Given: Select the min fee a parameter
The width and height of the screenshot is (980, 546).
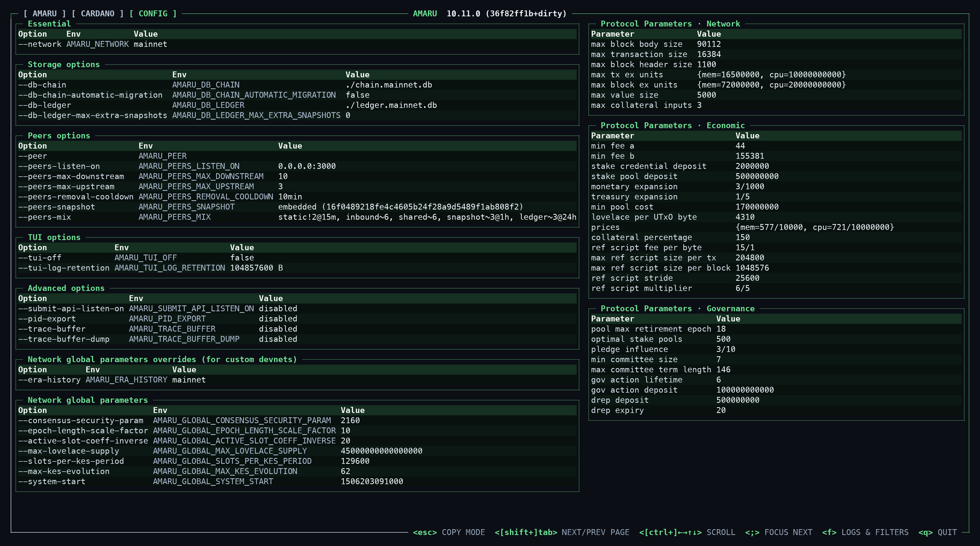Looking at the screenshot, I should 612,146.
